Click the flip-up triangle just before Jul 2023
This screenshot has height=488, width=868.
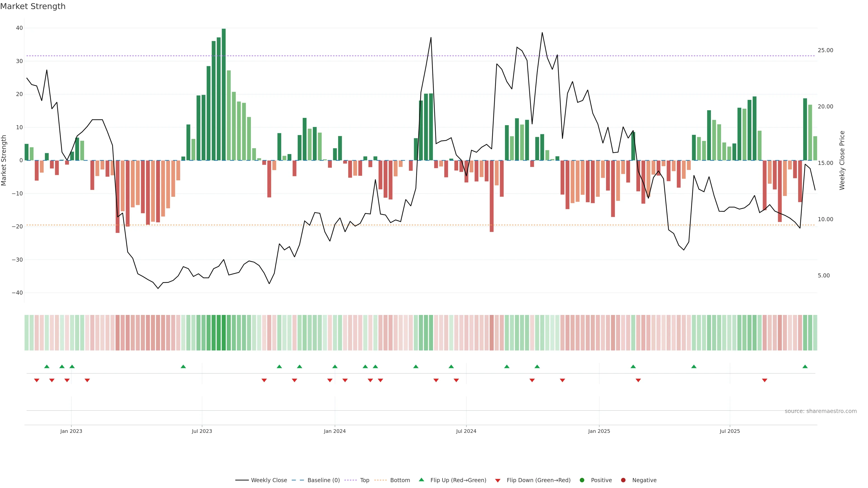tap(183, 366)
